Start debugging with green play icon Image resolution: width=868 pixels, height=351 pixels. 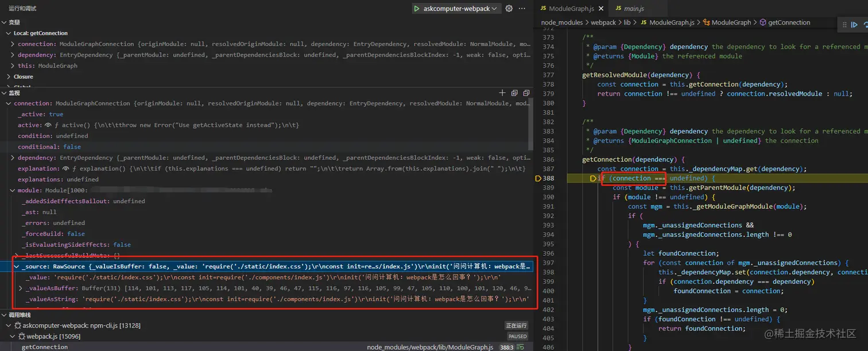click(416, 9)
